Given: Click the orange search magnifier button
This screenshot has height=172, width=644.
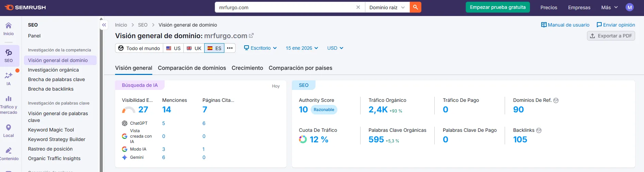Looking at the screenshot, I should coord(416,7).
